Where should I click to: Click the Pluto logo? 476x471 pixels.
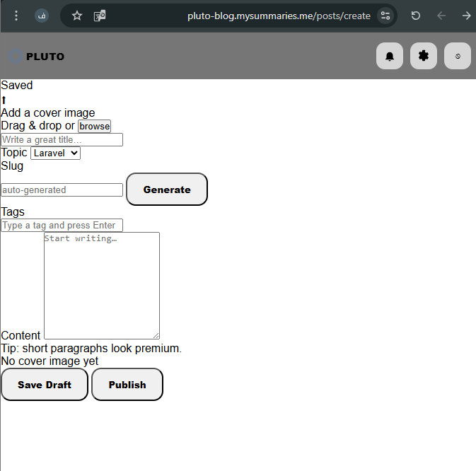(37, 57)
